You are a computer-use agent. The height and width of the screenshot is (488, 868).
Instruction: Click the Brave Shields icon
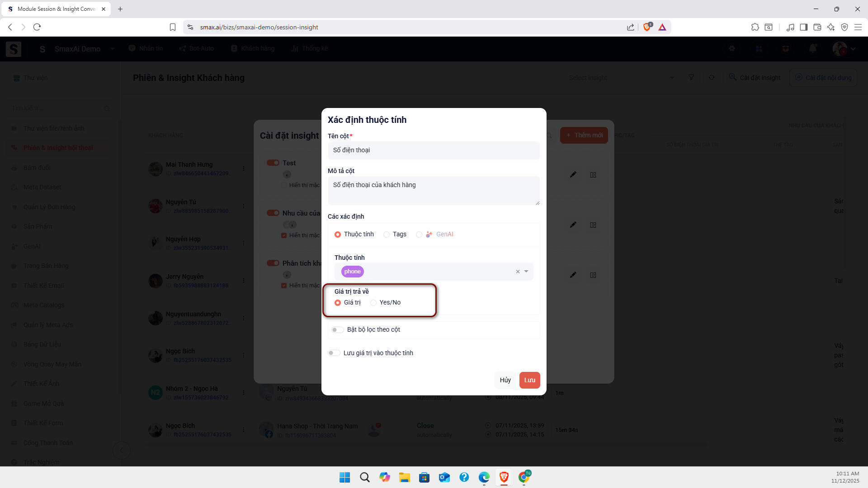pos(647,27)
